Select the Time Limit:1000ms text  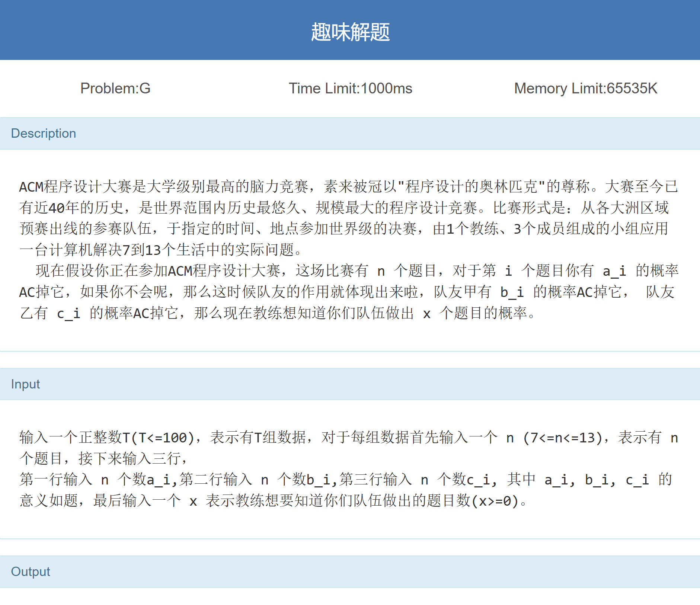[350, 89]
